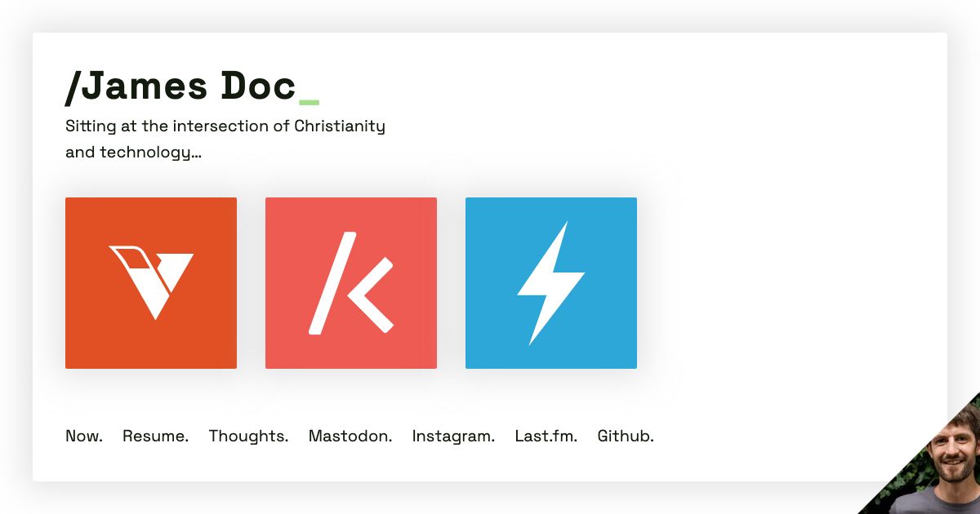This screenshot has height=514, width=980.
Task: Open the Mastodon profile link
Action: [350, 436]
